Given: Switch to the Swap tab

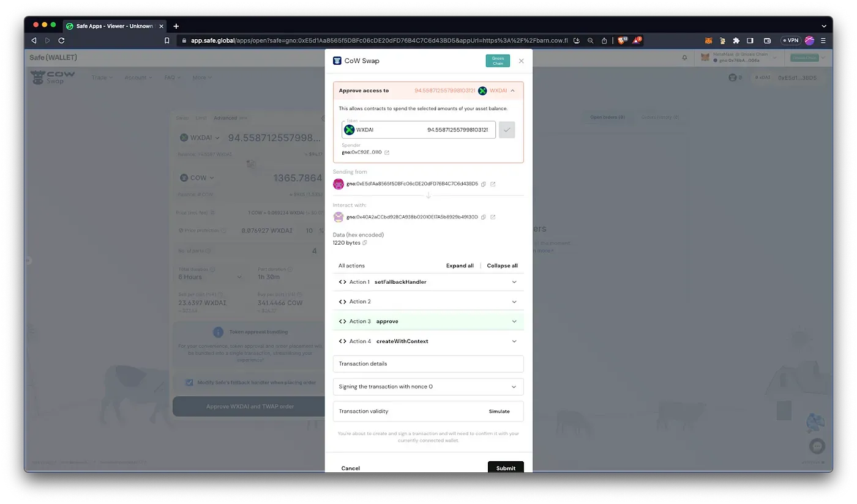Looking at the screenshot, I should click(x=182, y=117).
